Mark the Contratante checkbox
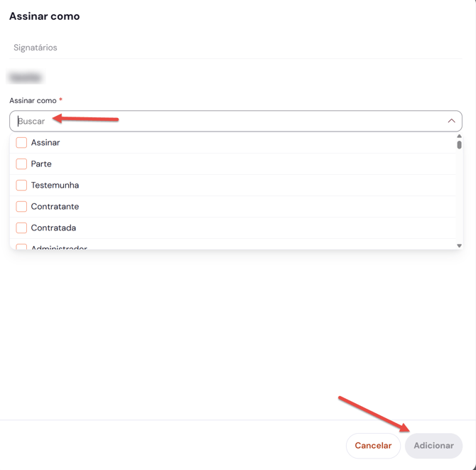The height and width of the screenshot is (470, 476). (x=21, y=207)
